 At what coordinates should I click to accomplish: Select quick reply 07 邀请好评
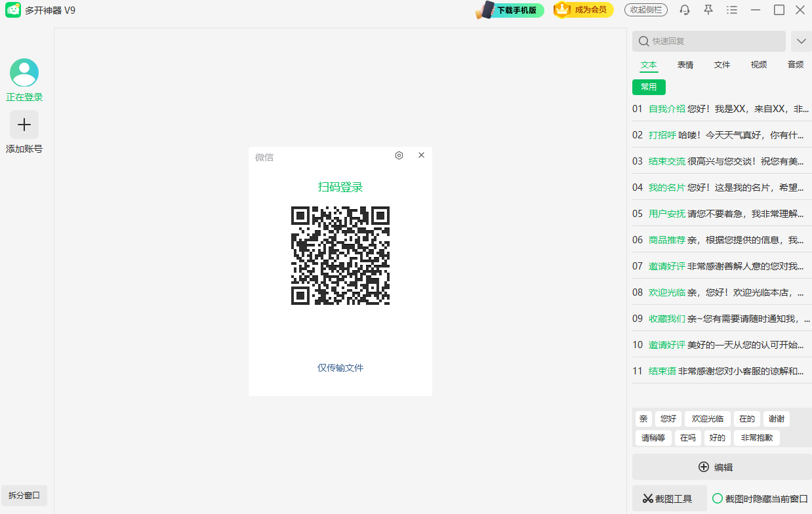click(722, 266)
